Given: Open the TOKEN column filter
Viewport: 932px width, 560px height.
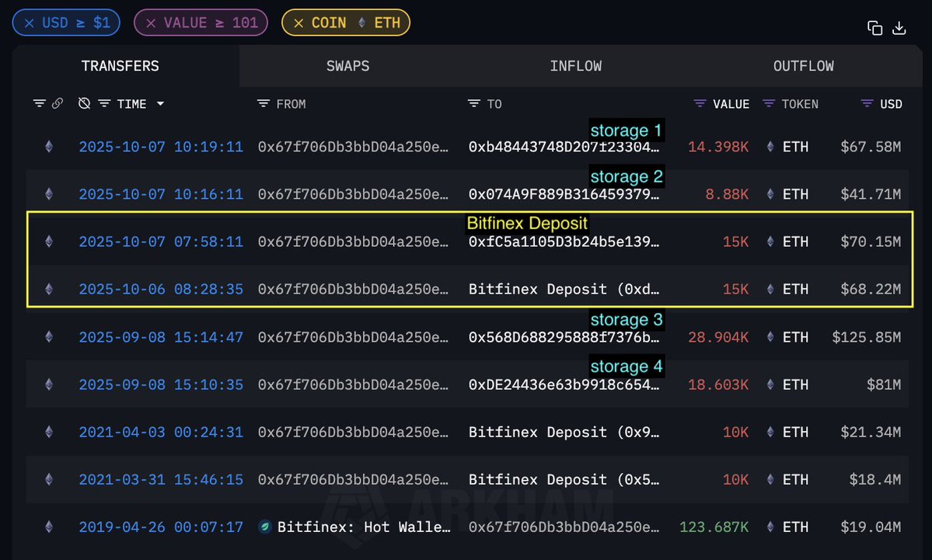Looking at the screenshot, I should [769, 103].
